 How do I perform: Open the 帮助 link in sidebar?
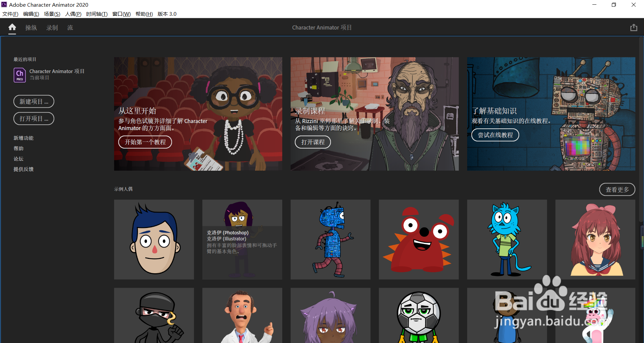click(x=18, y=148)
